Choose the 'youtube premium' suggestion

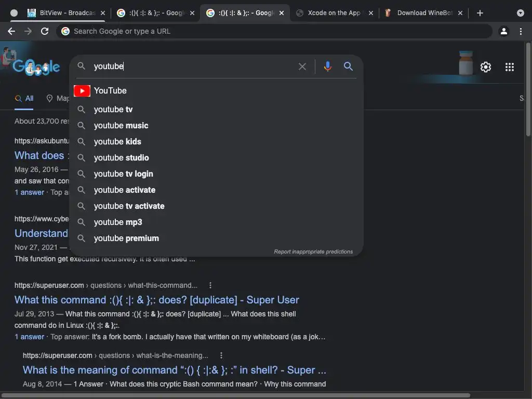217,238
